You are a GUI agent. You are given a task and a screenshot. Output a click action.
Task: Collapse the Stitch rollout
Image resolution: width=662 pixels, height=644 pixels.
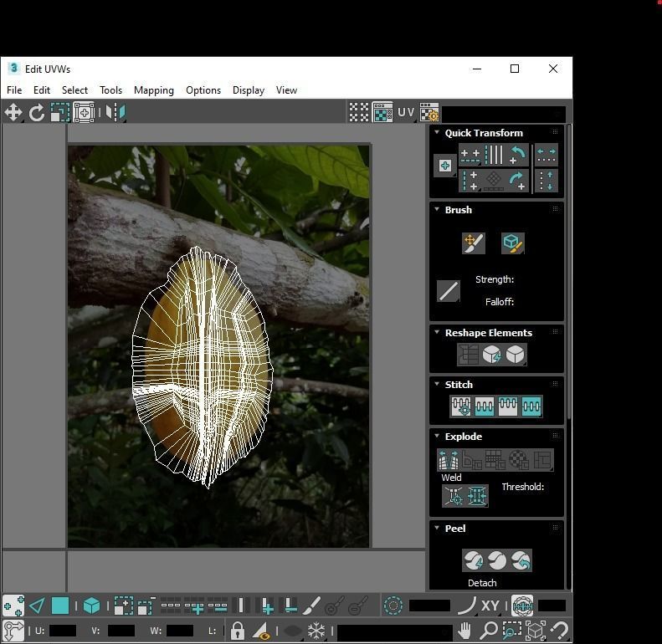point(437,384)
